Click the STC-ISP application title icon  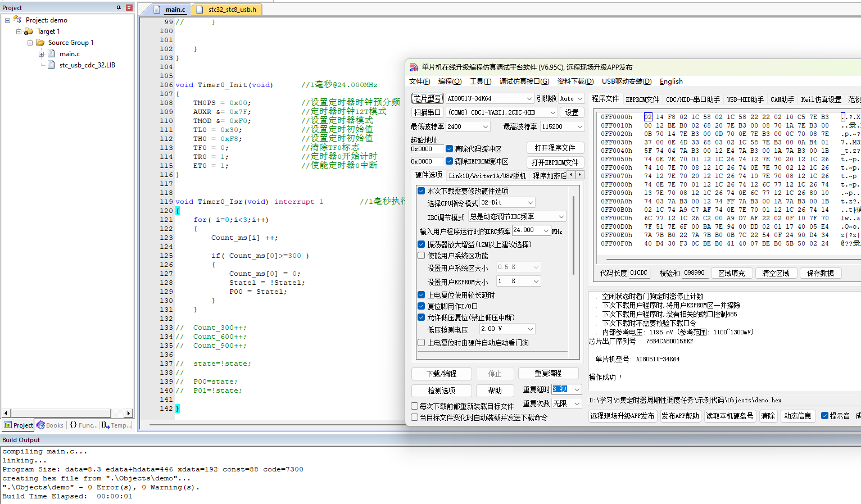(x=414, y=67)
